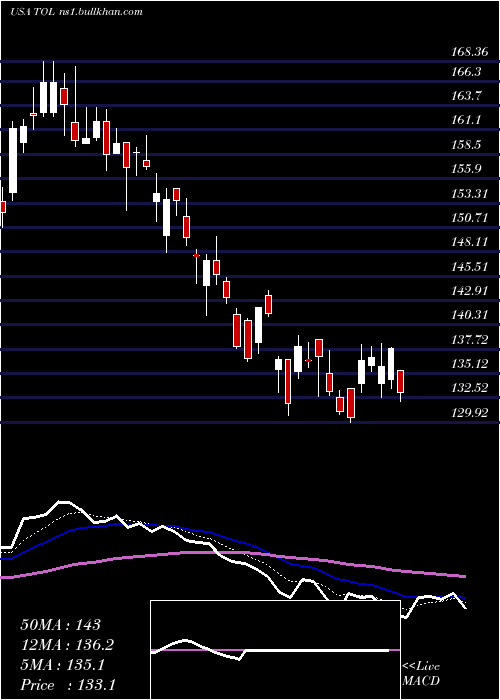Click the 158.5 price level label
Viewport: 500px width, 700px height.
pos(467,145)
